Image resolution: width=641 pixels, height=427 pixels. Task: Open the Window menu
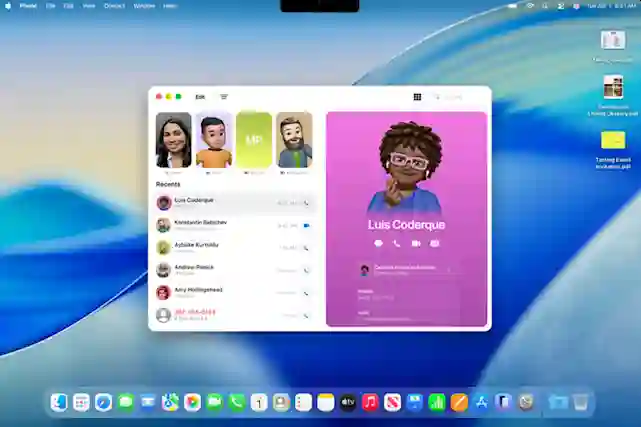click(x=144, y=6)
